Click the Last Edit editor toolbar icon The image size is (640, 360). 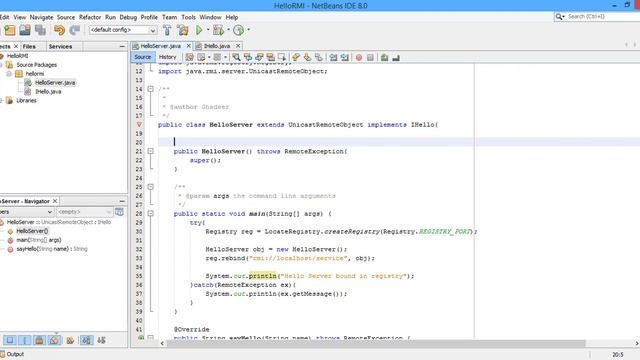(189, 58)
